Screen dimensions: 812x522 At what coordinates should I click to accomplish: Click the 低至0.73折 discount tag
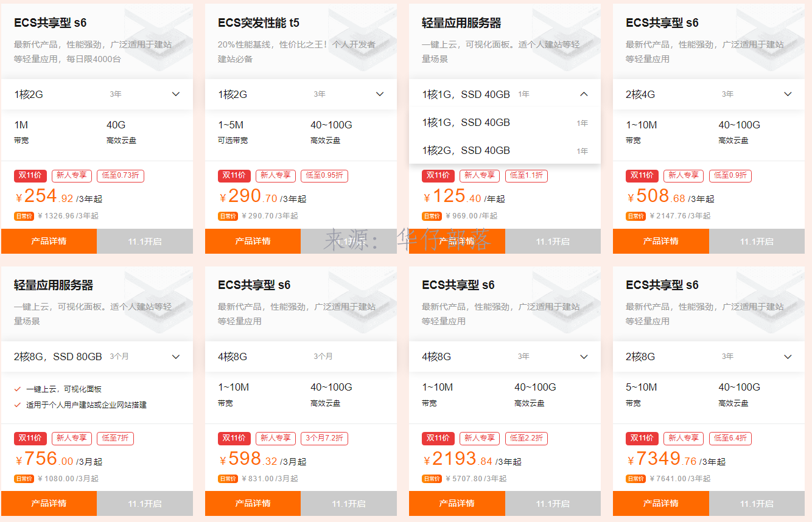coord(120,175)
